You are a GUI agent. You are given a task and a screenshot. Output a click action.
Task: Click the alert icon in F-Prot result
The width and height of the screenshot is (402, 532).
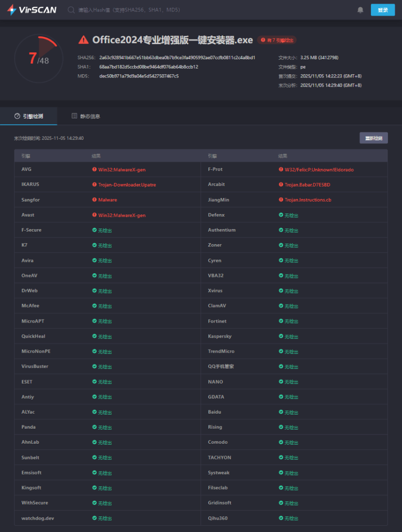pyautogui.click(x=281, y=169)
